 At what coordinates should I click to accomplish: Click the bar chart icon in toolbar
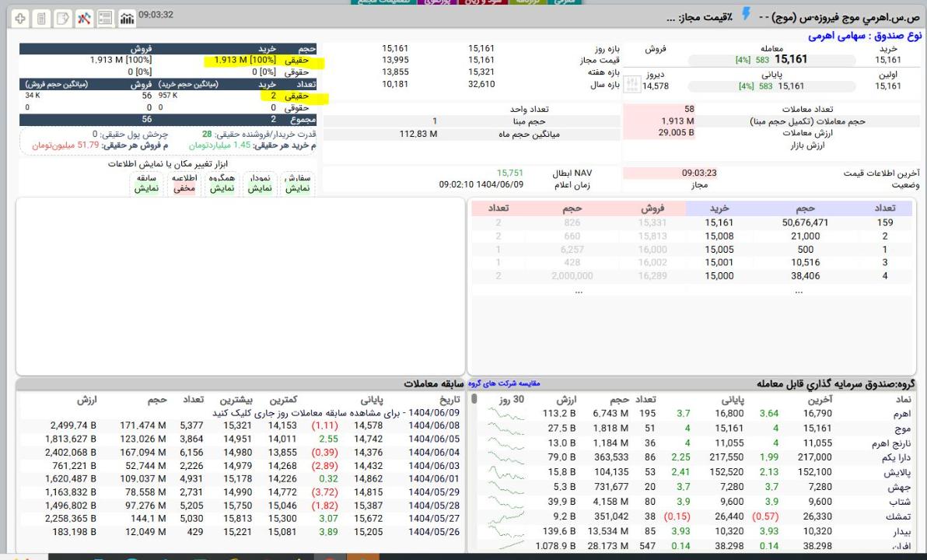click(125, 17)
